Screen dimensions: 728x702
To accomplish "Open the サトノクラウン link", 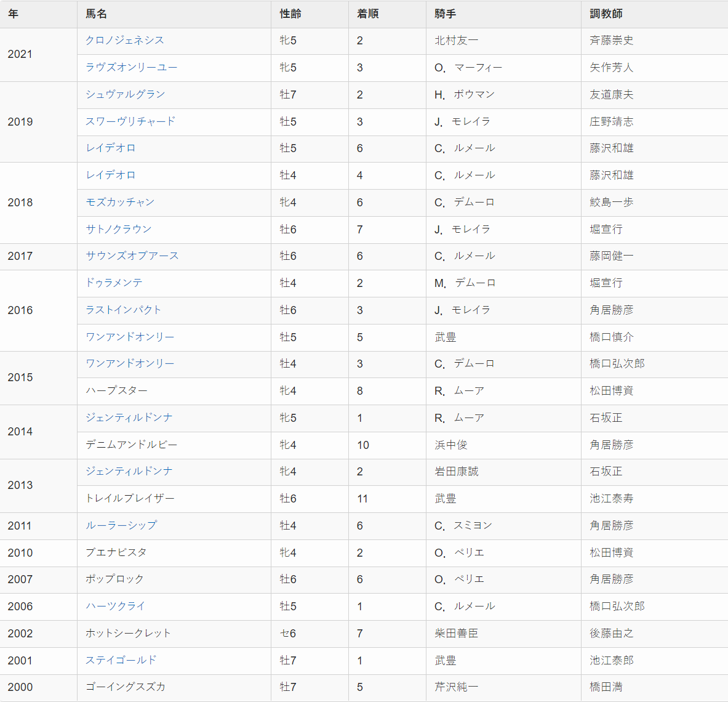I will [x=119, y=229].
